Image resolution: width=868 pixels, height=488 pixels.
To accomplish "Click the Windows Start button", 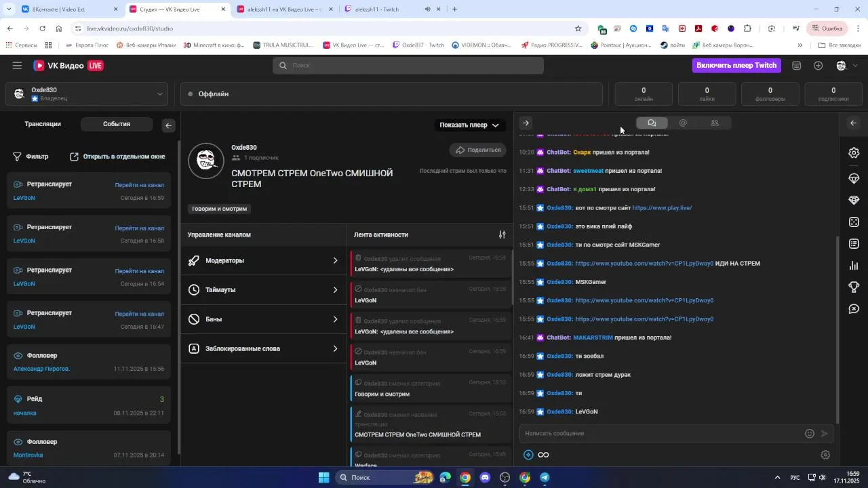I will tap(324, 478).
